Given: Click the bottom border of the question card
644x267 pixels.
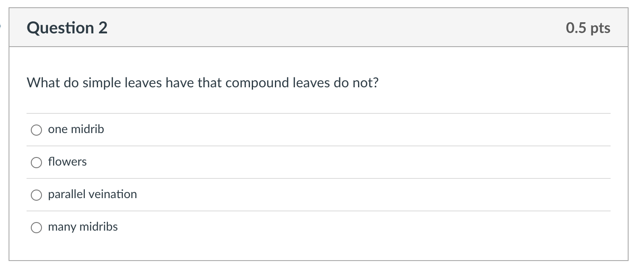Looking at the screenshot, I should tap(319, 260).
